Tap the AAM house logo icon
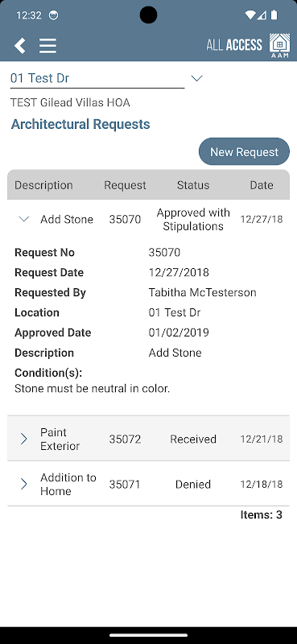 coord(279,45)
